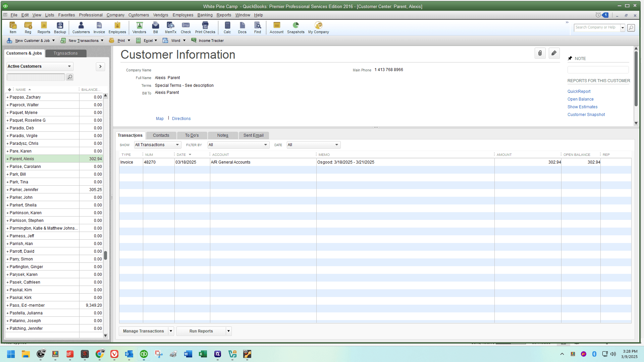Open the Banking menu
The image size is (644, 362).
(x=205, y=15)
